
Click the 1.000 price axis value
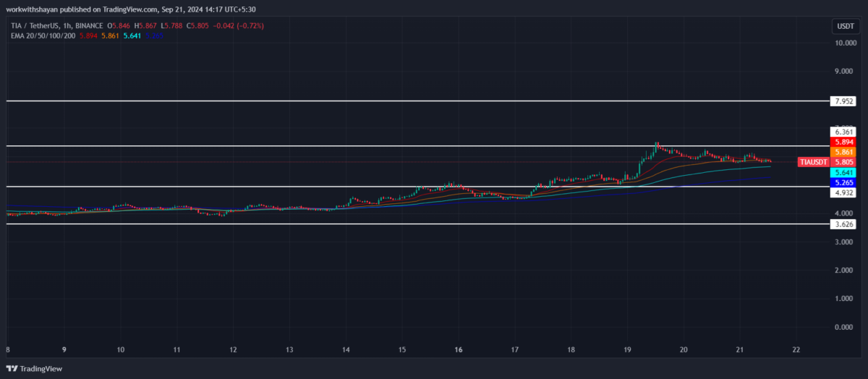[845, 298]
